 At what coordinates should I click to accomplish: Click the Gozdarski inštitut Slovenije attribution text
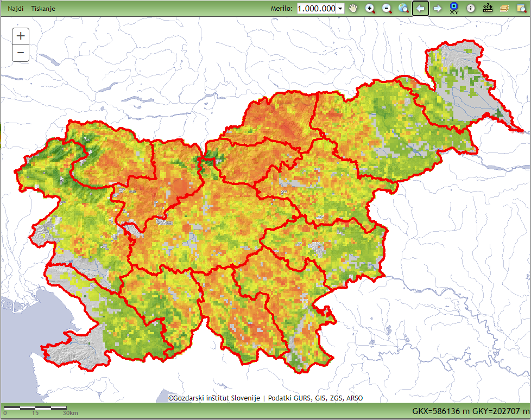click(214, 398)
